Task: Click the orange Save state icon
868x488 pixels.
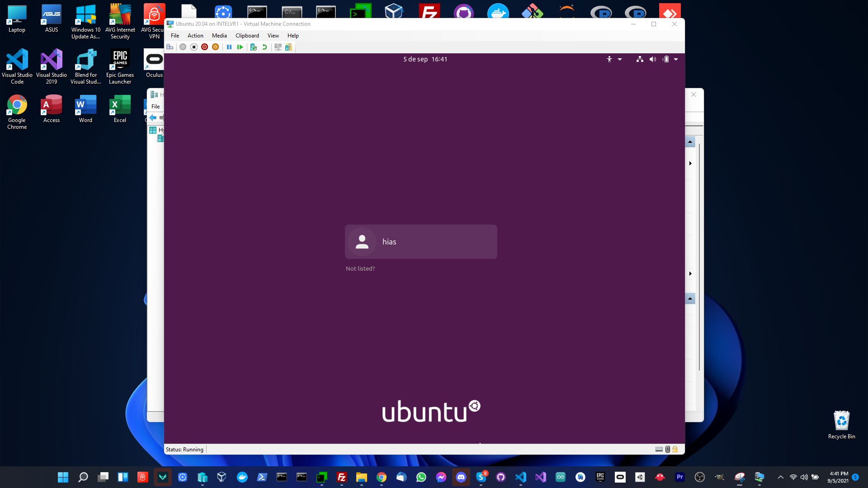Action: click(216, 47)
